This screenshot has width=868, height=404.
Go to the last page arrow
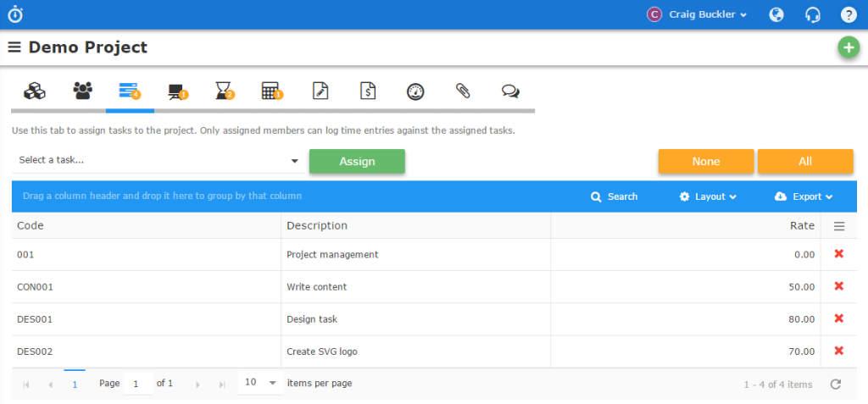222,385
